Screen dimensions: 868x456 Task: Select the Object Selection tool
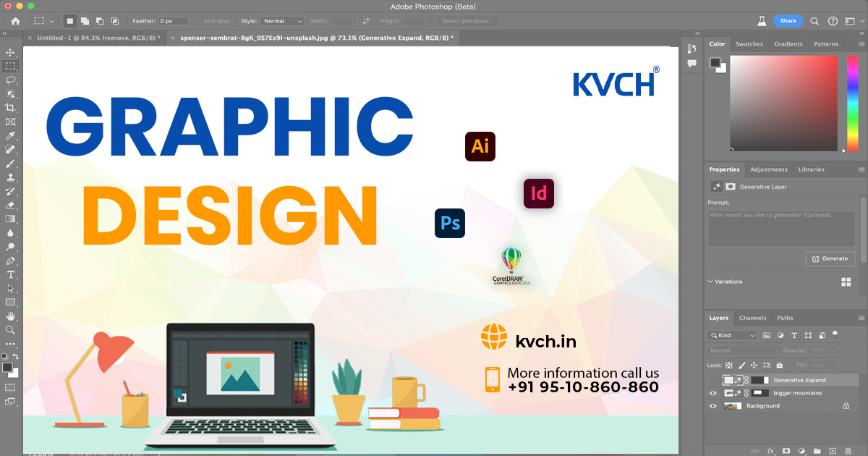point(10,94)
